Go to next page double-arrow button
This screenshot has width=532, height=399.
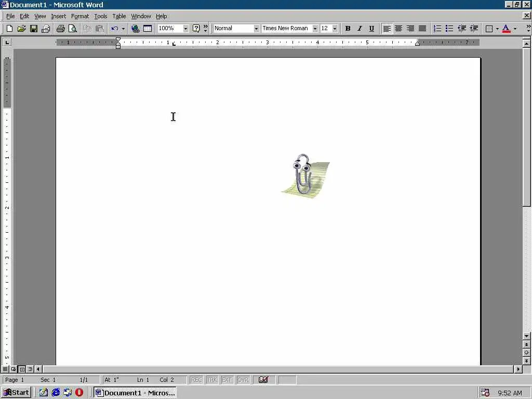tap(526, 361)
